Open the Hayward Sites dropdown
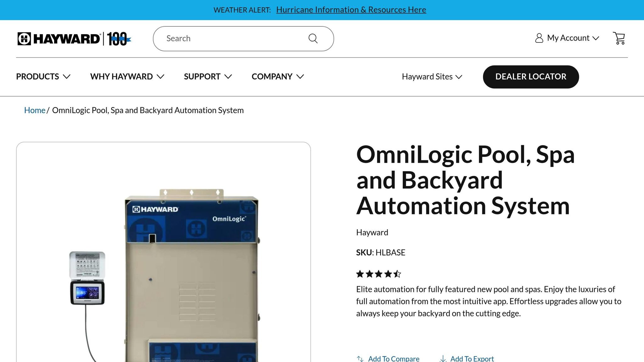 coord(432,77)
